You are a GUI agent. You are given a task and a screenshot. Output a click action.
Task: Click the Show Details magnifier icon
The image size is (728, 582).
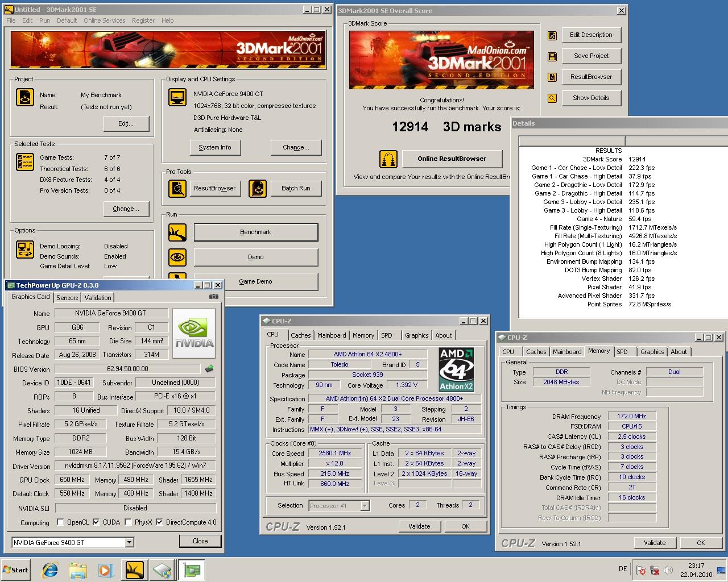click(x=552, y=98)
